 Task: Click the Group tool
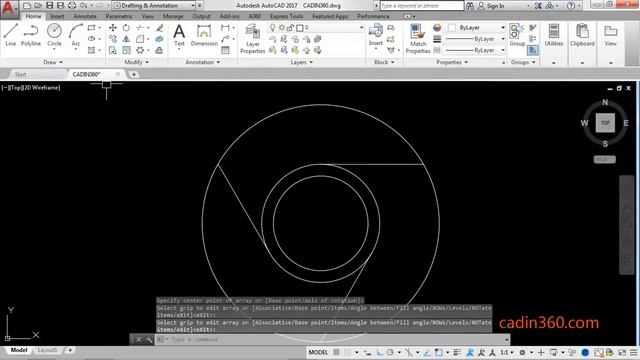pos(517,35)
